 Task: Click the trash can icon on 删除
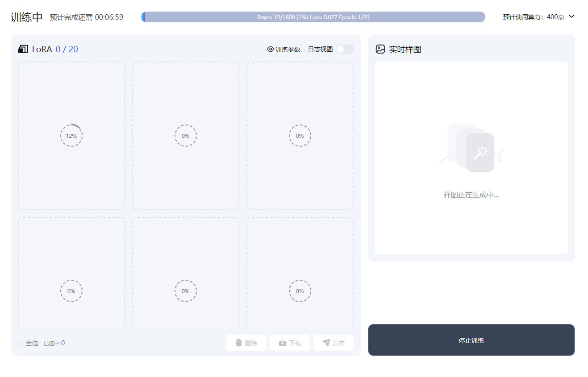coord(239,343)
